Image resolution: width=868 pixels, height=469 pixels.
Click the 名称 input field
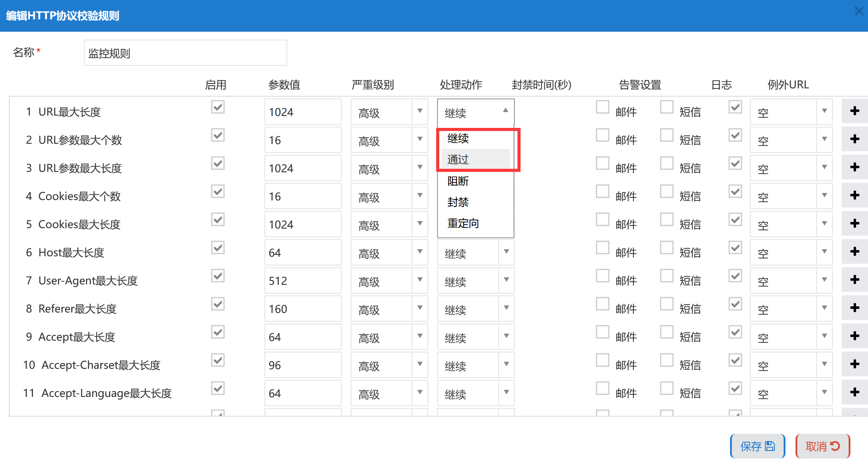coord(185,53)
